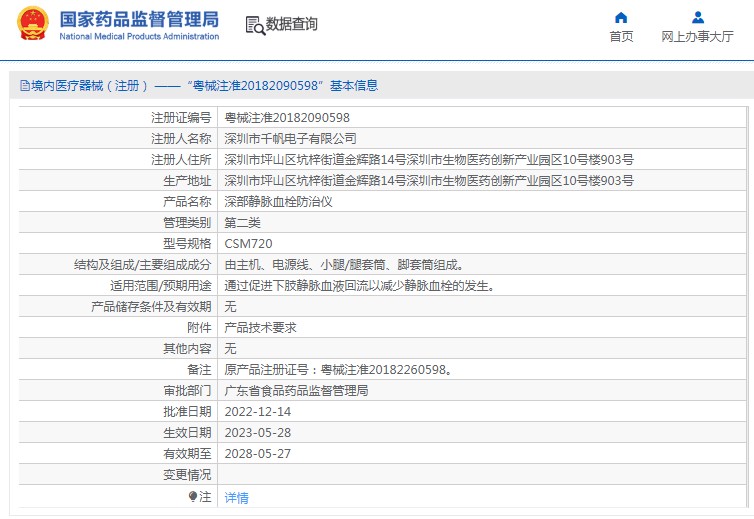Click the 注册人住所 address value
The width and height of the screenshot is (754, 519).
coord(429,160)
